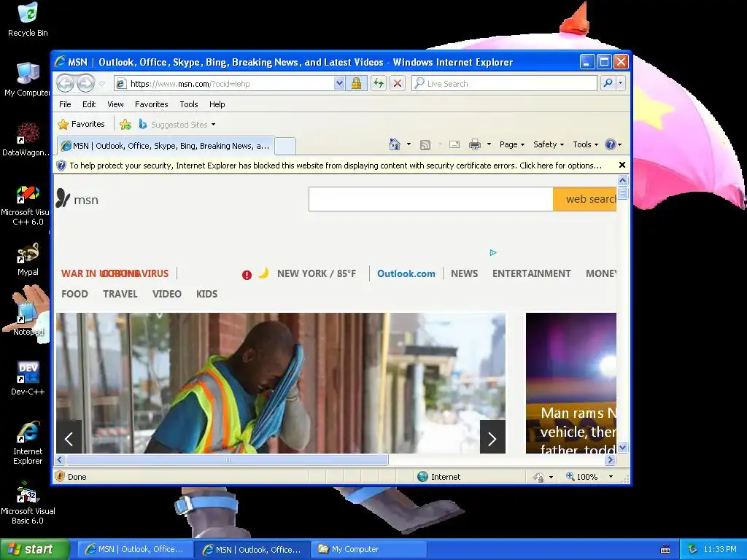The image size is (747, 560).
Task: Click the Internet Explorer desktop icon
Action: pos(28,443)
